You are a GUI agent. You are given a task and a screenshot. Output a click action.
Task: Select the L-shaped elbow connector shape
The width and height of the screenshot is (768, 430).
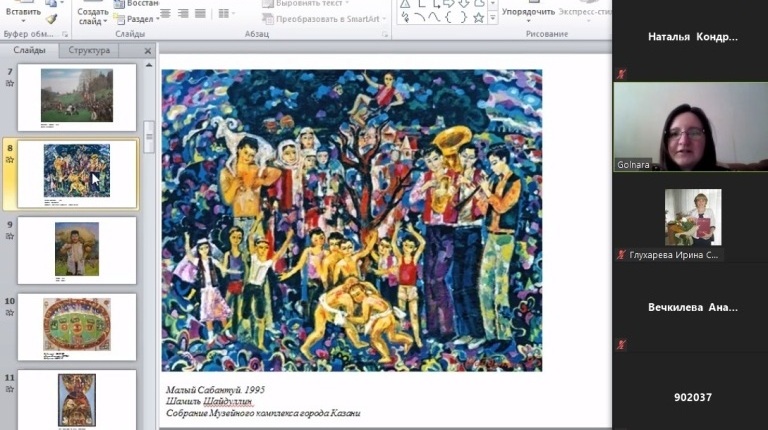click(x=420, y=4)
